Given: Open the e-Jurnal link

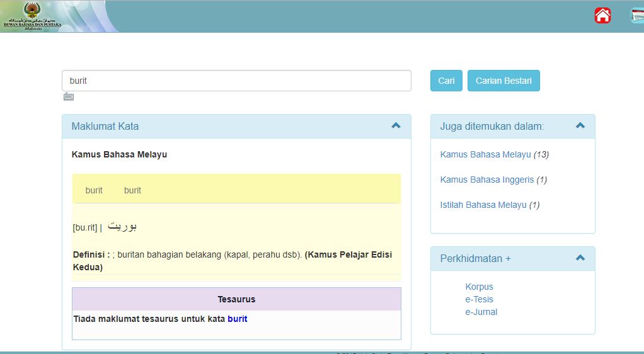Looking at the screenshot, I should click(481, 312).
